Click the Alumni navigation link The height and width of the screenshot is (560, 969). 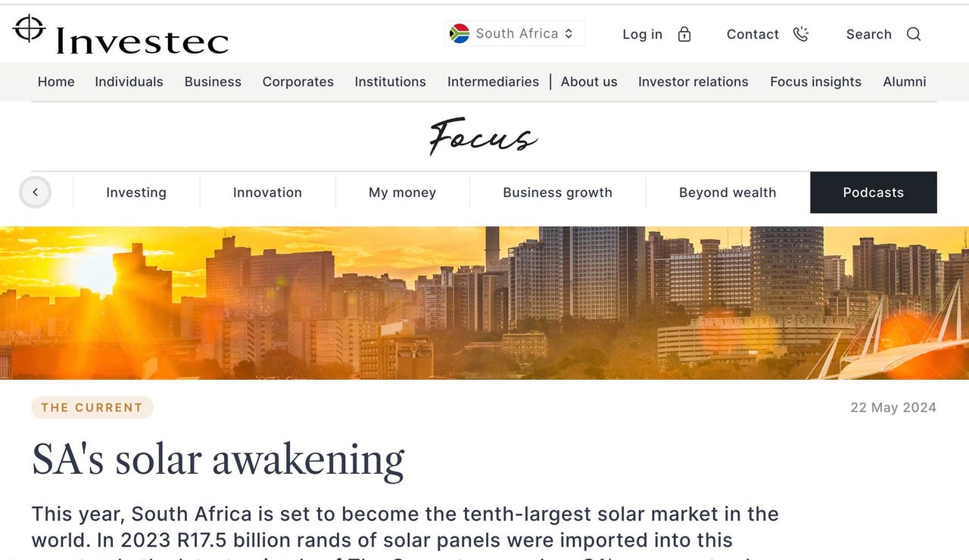[x=904, y=82]
